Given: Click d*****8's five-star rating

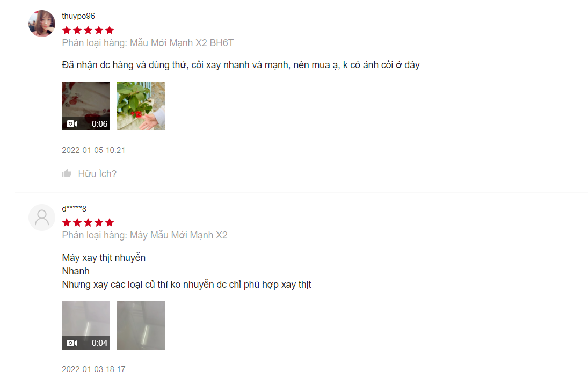Looking at the screenshot, I should pyautogui.click(x=88, y=223).
